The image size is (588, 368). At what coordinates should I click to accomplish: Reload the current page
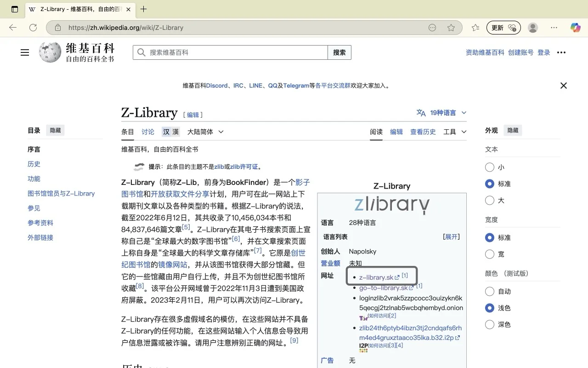point(33,28)
